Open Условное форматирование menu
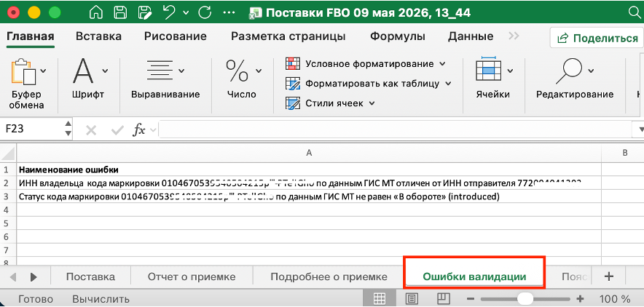Screen dimensions: 644x307 tap(366, 64)
